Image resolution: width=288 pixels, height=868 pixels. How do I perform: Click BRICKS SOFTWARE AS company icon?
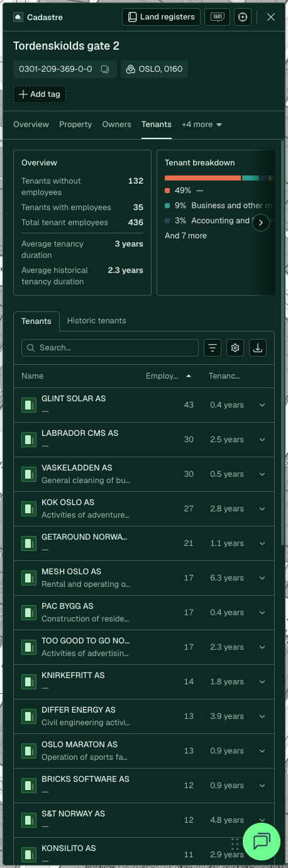pyautogui.click(x=29, y=786)
